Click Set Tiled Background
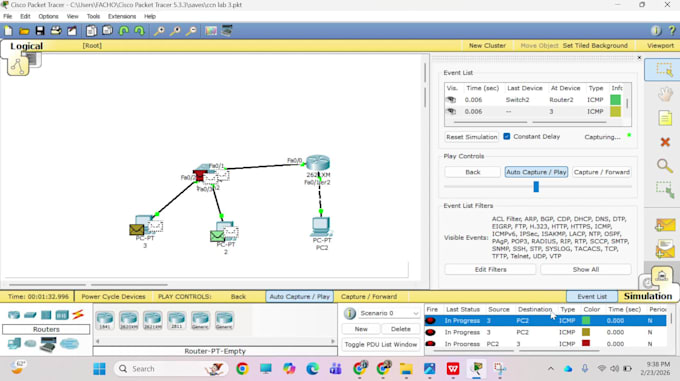 [595, 46]
